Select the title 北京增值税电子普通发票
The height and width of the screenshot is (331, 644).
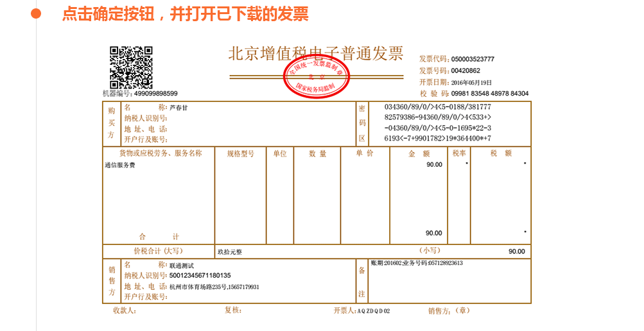point(315,53)
